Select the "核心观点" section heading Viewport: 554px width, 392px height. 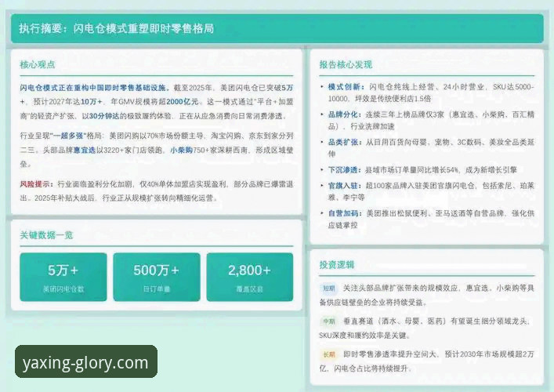click(x=38, y=65)
